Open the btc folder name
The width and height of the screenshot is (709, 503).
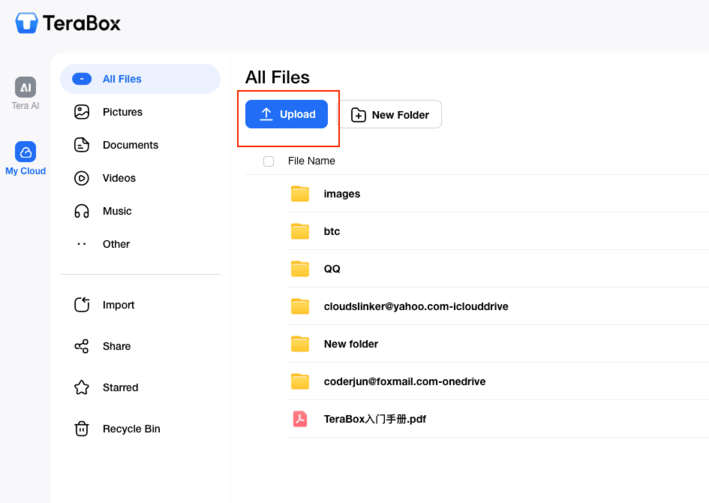coord(332,231)
